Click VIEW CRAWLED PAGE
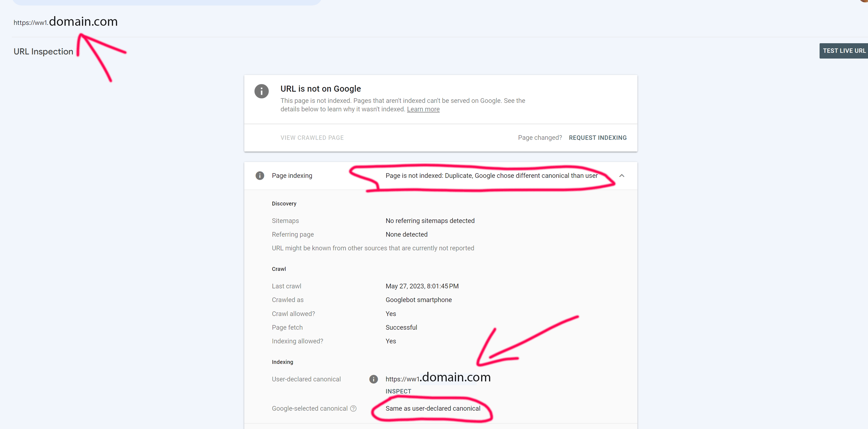The image size is (868, 429). pyautogui.click(x=312, y=138)
